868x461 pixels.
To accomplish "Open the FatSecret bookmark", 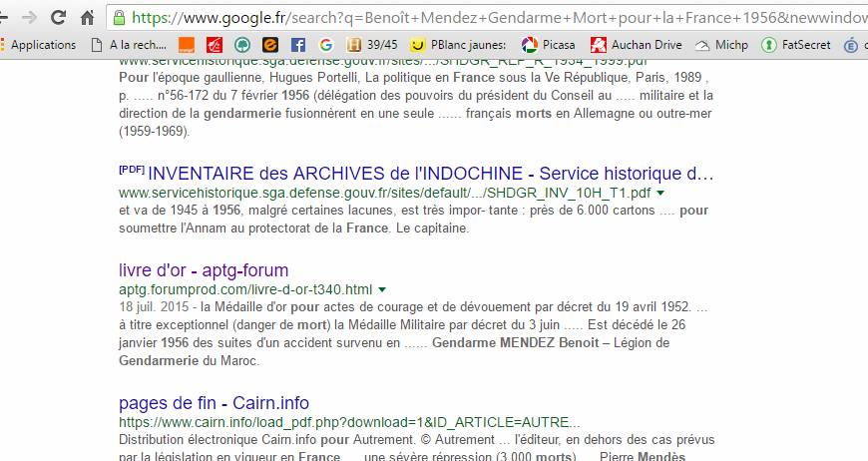I will pyautogui.click(x=796, y=45).
